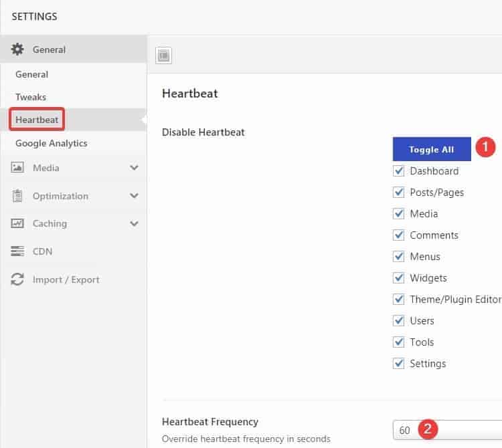502x448 pixels.
Task: Expand the Optimization section chevron
Action: pyautogui.click(x=134, y=195)
